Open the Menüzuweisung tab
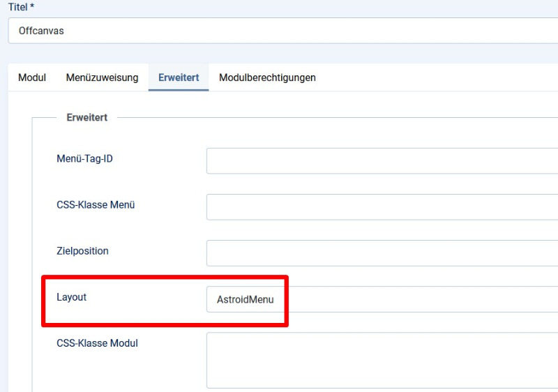This screenshot has height=392, width=558. (x=102, y=77)
